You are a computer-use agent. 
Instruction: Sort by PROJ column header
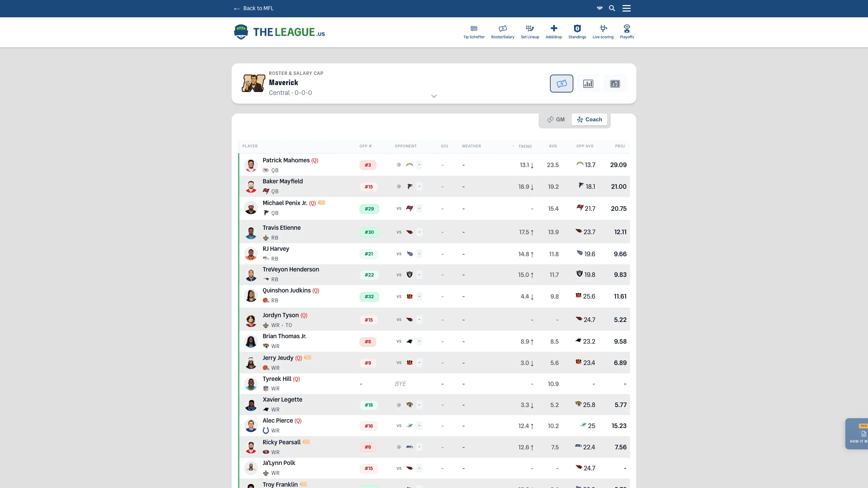tap(620, 146)
